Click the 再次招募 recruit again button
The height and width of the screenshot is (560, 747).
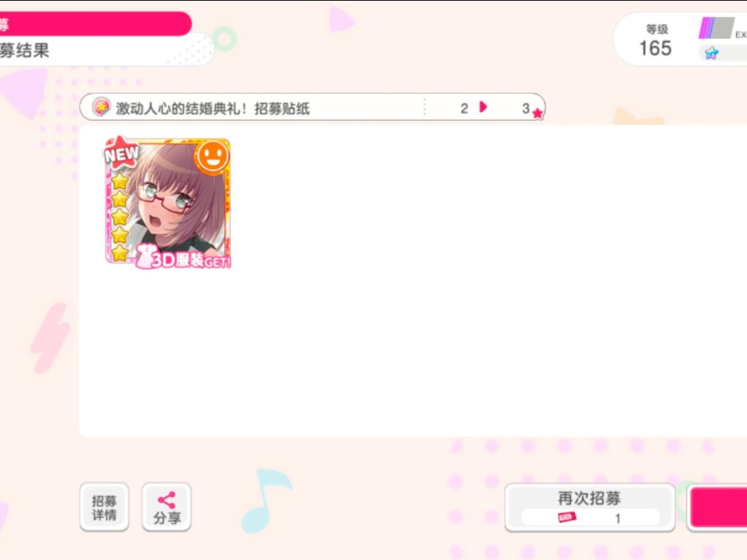click(590, 507)
